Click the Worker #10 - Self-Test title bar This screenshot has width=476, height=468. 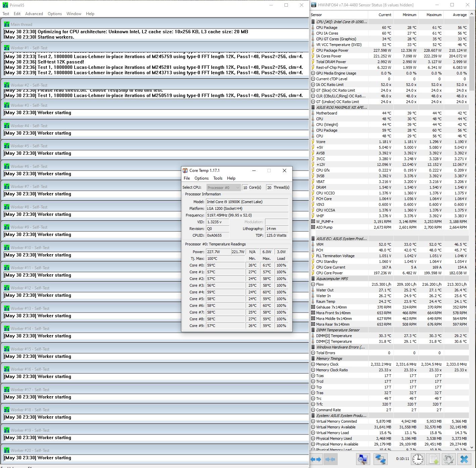coord(155,247)
